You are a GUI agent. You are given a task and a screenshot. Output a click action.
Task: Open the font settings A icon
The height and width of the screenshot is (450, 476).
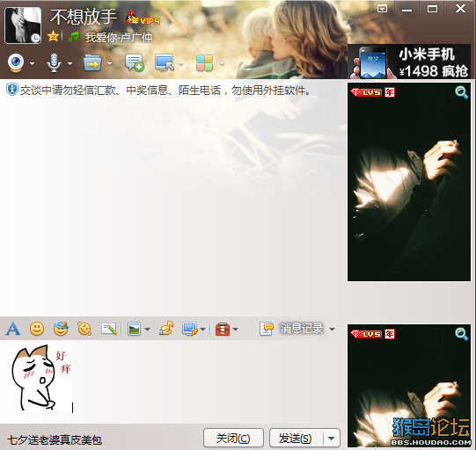coord(12,329)
